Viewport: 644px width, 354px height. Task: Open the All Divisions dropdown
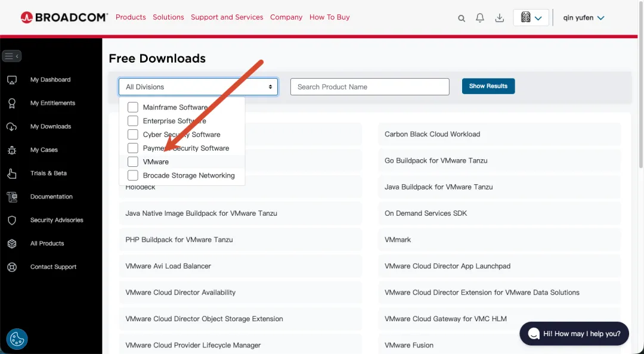199,86
